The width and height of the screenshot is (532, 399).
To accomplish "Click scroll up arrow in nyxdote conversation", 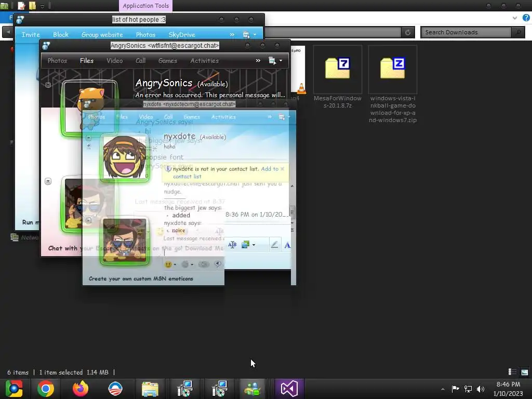I will (292, 186).
